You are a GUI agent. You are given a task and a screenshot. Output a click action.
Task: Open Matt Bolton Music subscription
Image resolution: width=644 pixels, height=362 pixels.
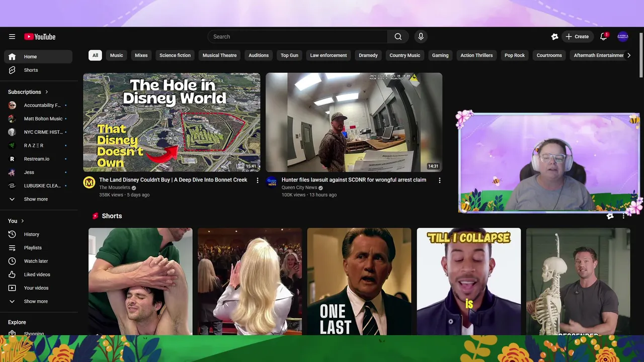(x=38, y=119)
